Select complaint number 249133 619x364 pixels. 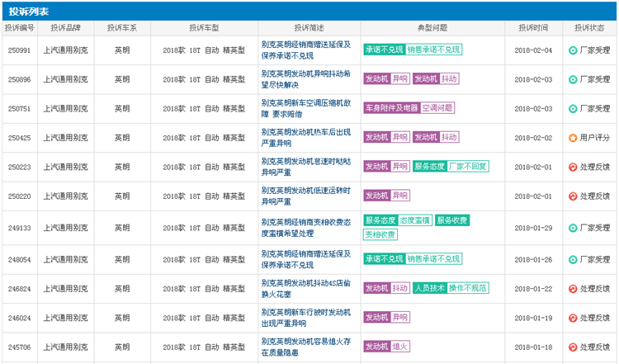pyautogui.click(x=19, y=228)
